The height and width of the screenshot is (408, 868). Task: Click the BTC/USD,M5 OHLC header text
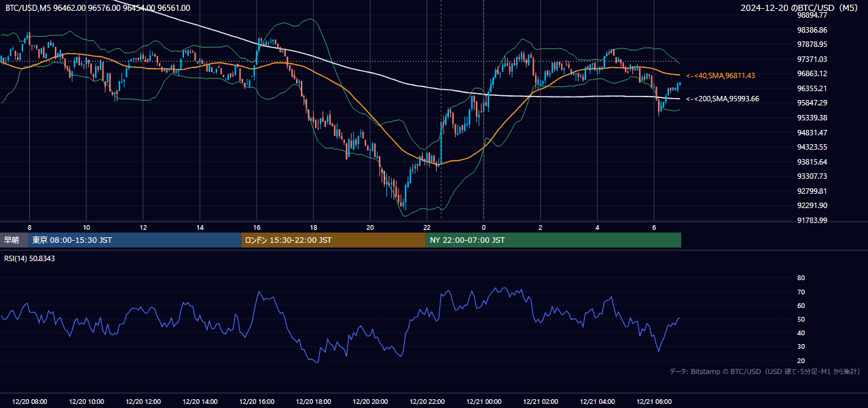(x=98, y=8)
